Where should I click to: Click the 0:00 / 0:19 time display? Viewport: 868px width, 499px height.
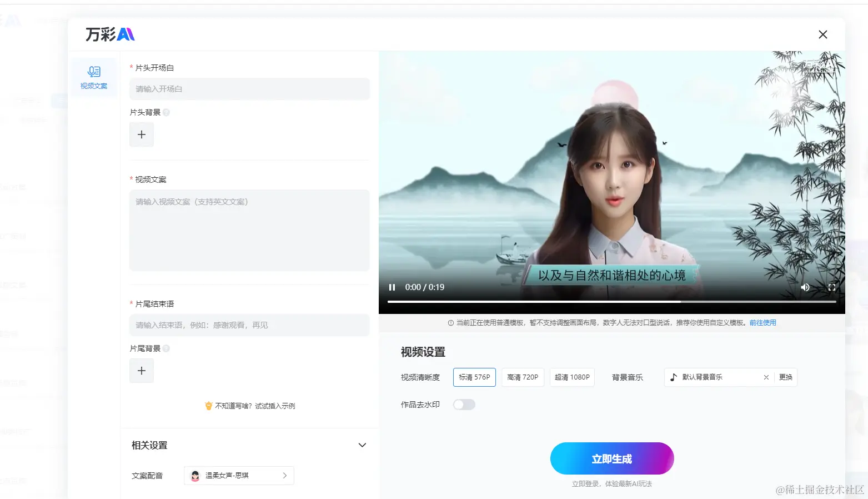[425, 287]
